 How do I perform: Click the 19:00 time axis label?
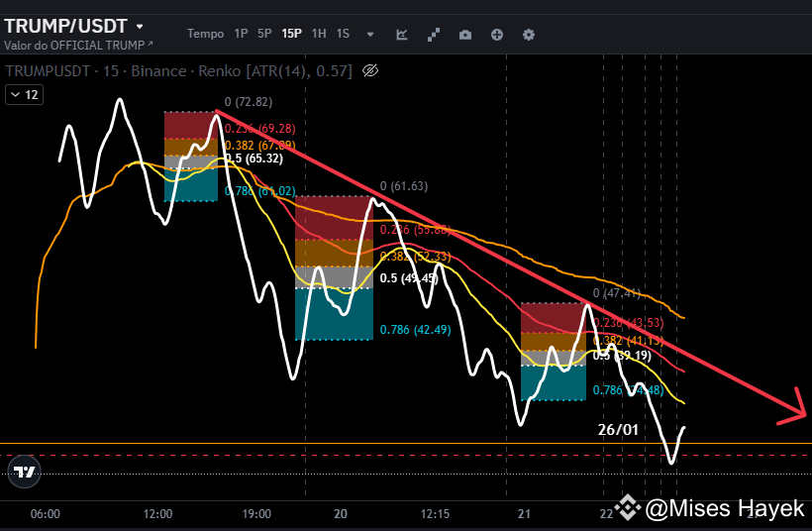256,514
